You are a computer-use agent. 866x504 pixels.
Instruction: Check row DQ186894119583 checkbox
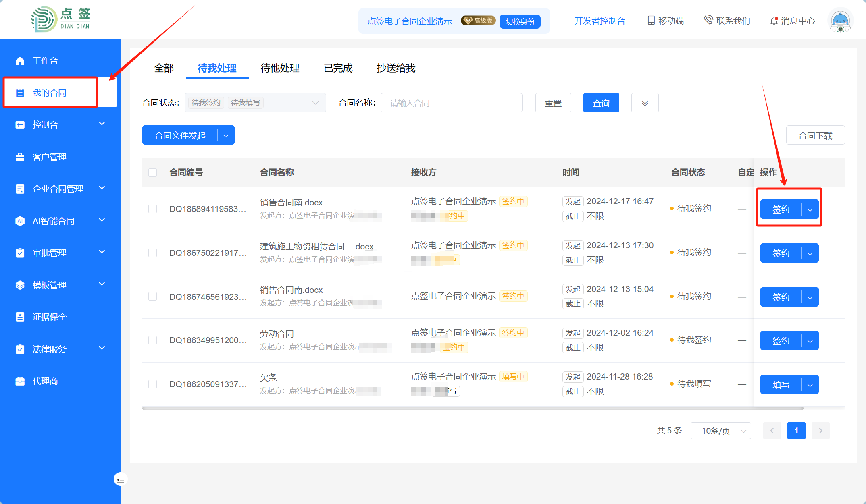pos(153,209)
